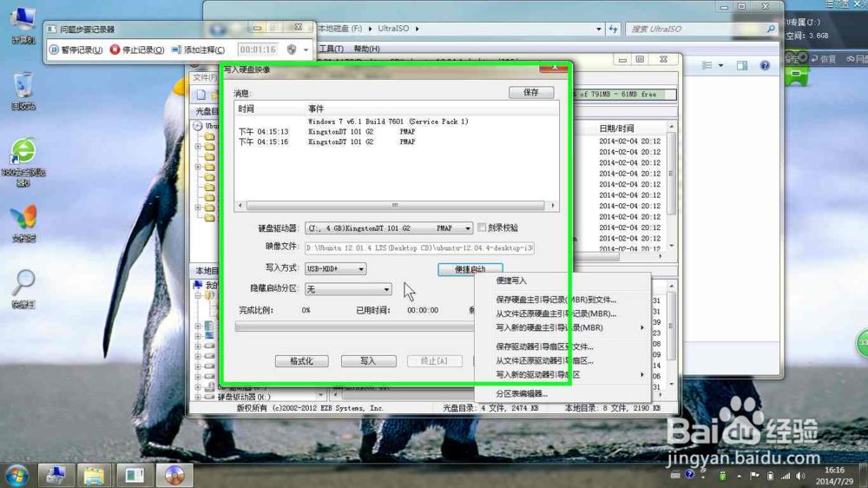Screen dimensions: 868x488
Task: Click the Explorer address refresh icon
Action: 613,29
